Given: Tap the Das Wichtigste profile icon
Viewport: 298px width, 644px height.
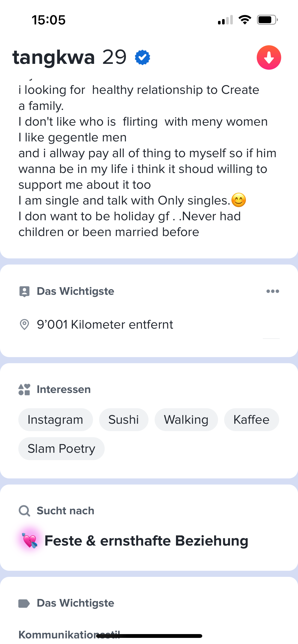Looking at the screenshot, I should (x=24, y=291).
